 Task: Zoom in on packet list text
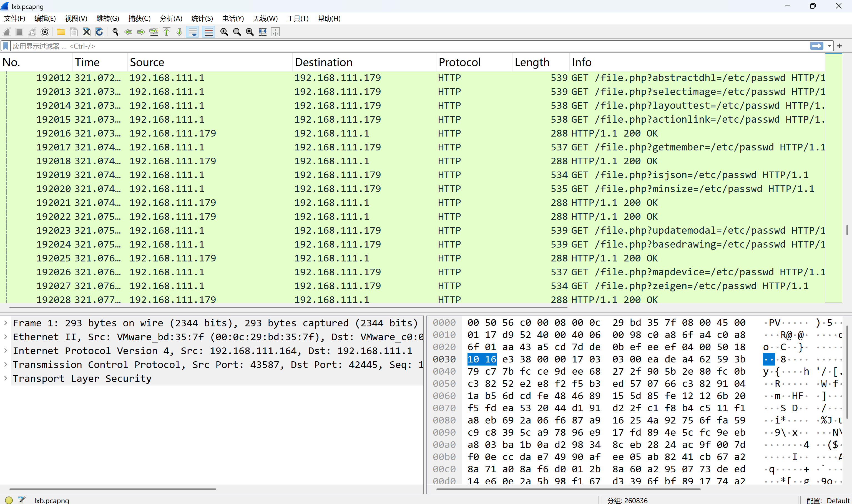224,32
